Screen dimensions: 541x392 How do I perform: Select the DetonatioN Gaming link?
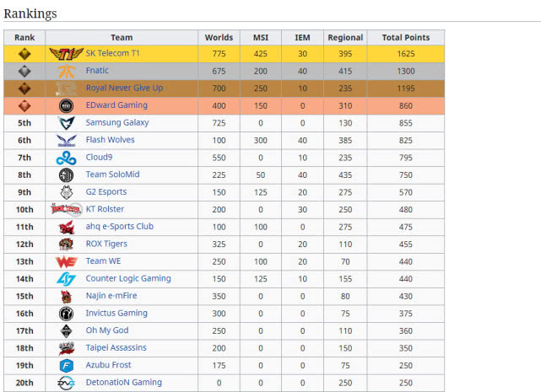124,383
